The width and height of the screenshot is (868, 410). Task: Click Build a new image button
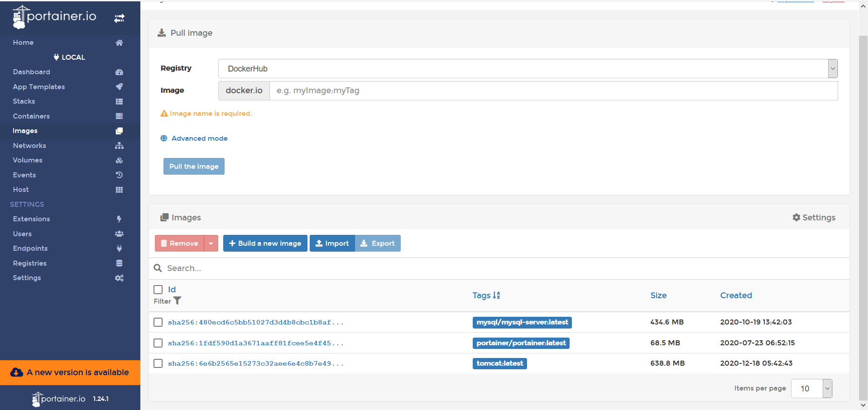click(265, 243)
